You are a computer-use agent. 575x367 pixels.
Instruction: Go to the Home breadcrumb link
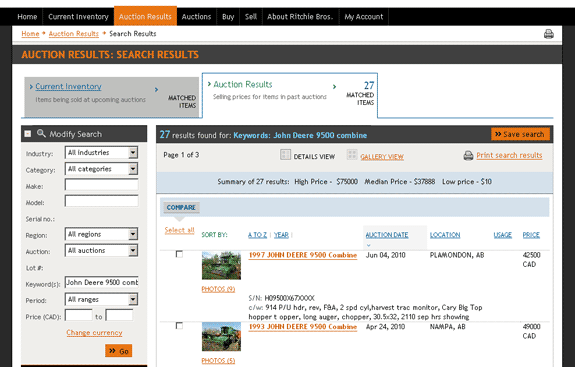click(30, 34)
